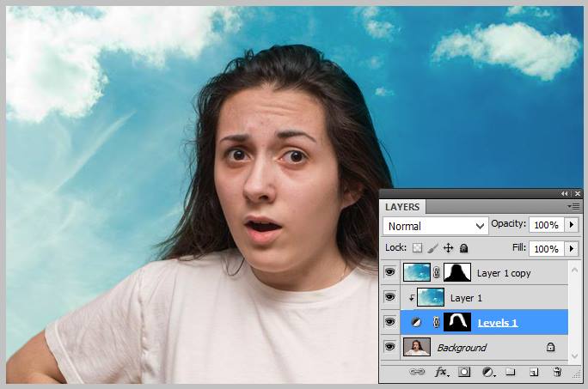This screenshot has width=588, height=389.
Task: Hide the Layer 1 copy layer
Action: pos(389,272)
